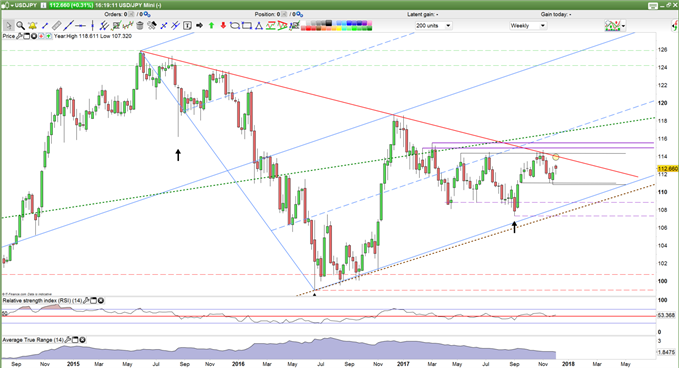
Task: Delete objects with trash can icon
Action: click(x=139, y=26)
